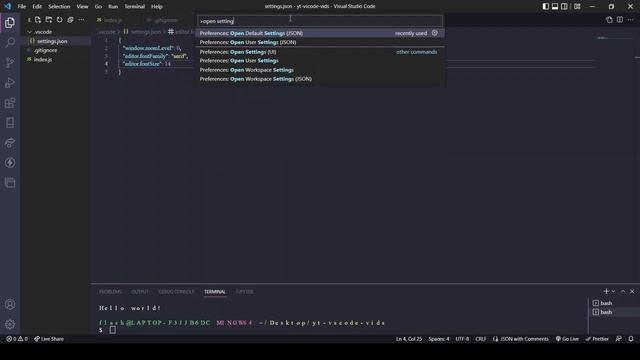
Task: Switch to the PROBLEMS panel tab
Action: (110, 291)
